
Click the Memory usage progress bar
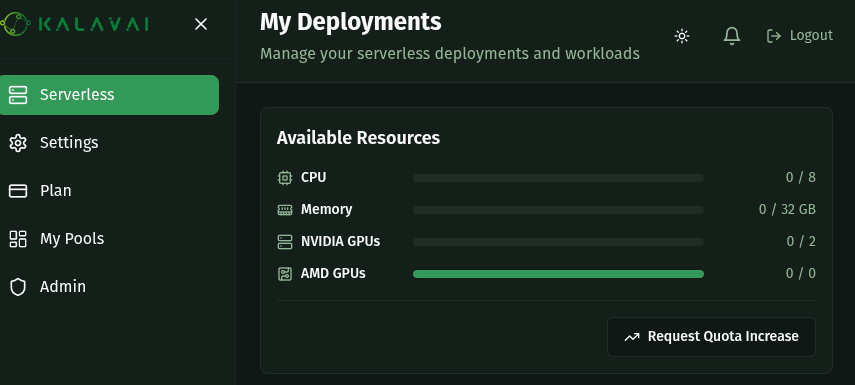click(558, 210)
